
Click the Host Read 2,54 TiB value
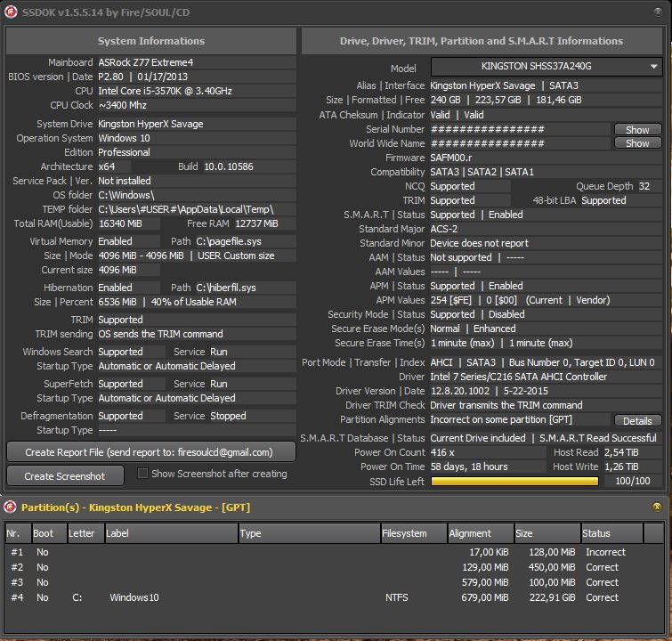click(621, 452)
